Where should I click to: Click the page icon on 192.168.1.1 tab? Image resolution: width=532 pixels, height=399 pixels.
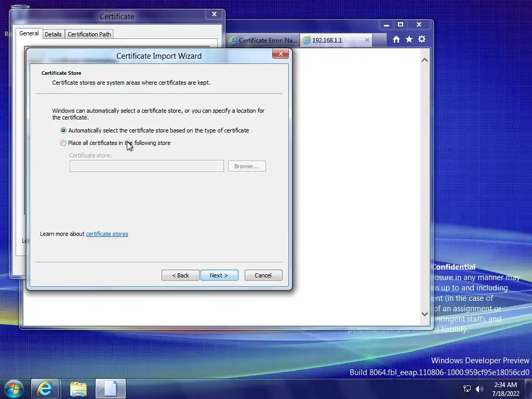point(307,40)
